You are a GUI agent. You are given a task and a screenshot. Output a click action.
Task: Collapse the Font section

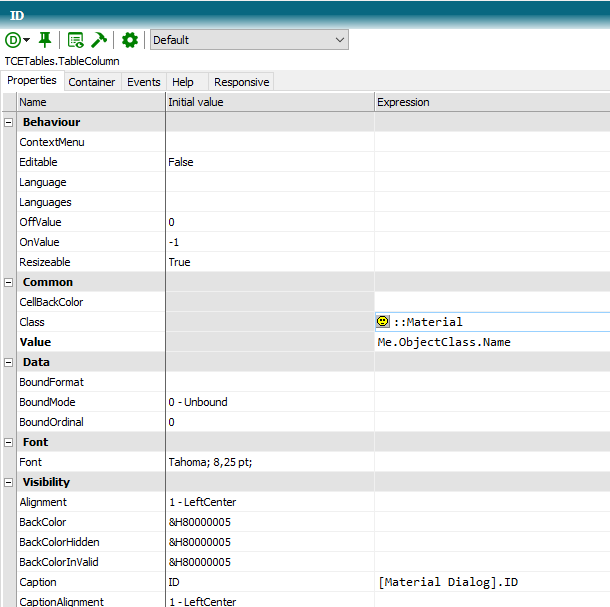point(9,442)
